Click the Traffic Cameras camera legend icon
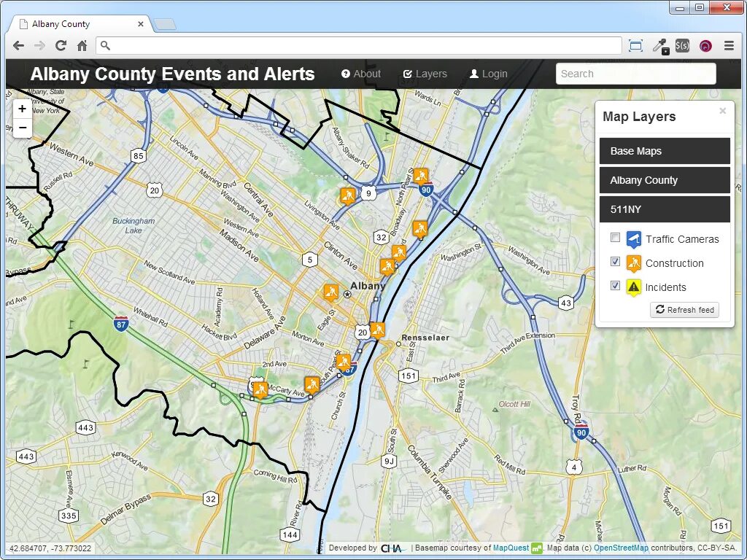The width and height of the screenshot is (747, 560). pos(633,239)
